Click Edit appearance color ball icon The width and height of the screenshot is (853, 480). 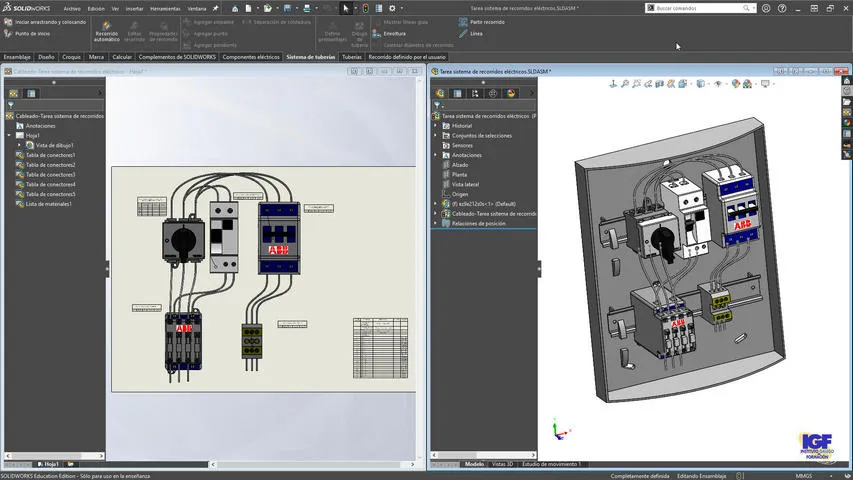tap(735, 84)
